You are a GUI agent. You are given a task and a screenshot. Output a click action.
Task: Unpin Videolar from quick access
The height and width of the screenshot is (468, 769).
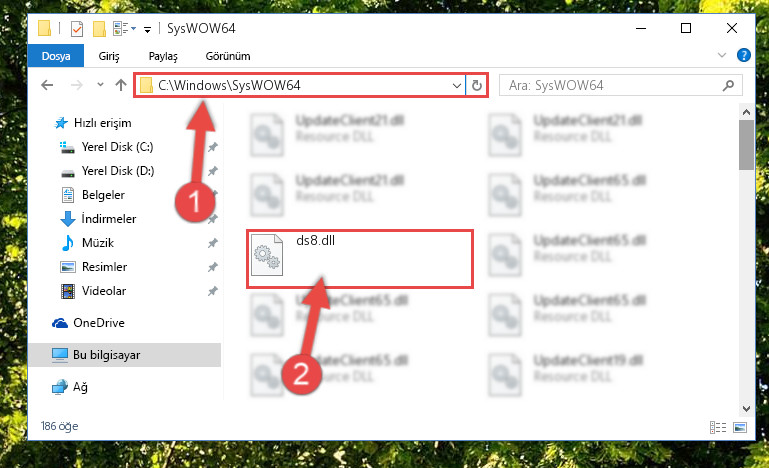coord(212,291)
